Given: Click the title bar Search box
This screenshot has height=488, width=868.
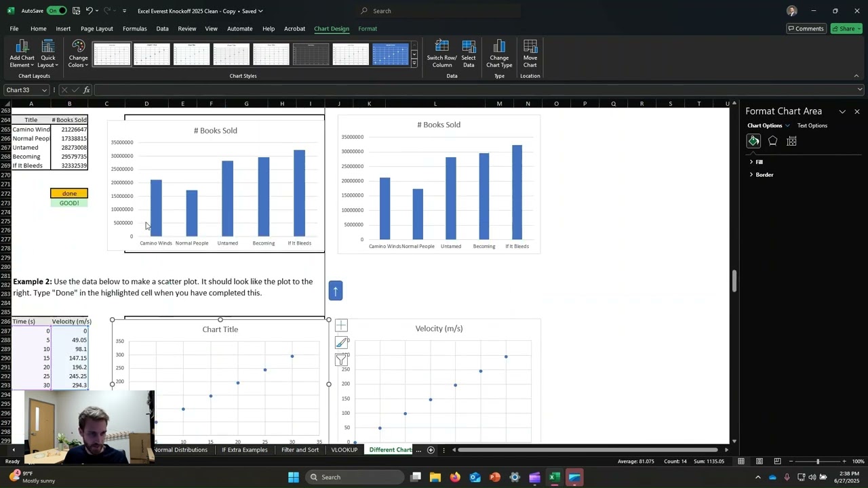Looking at the screenshot, I should [439, 11].
